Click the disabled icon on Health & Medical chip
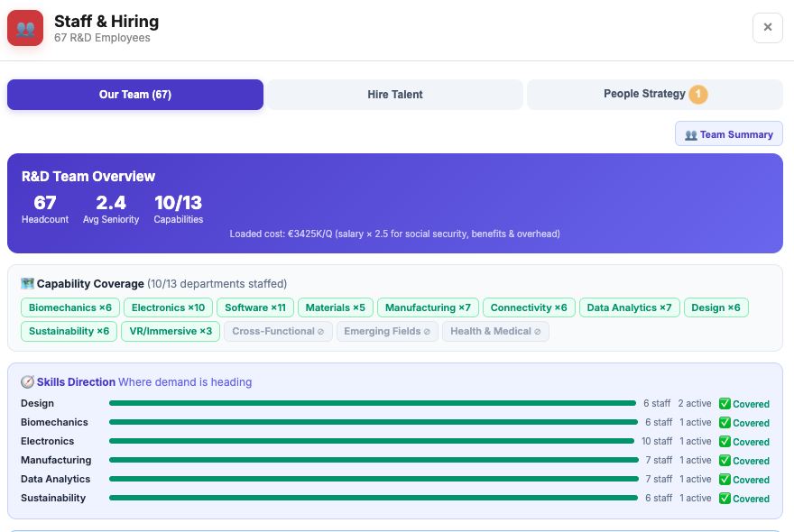Image resolution: width=794 pixels, height=532 pixels. 538,332
